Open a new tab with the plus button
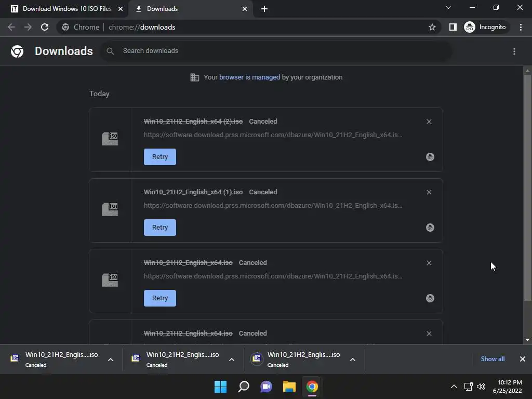This screenshot has height=399, width=532. click(x=264, y=9)
